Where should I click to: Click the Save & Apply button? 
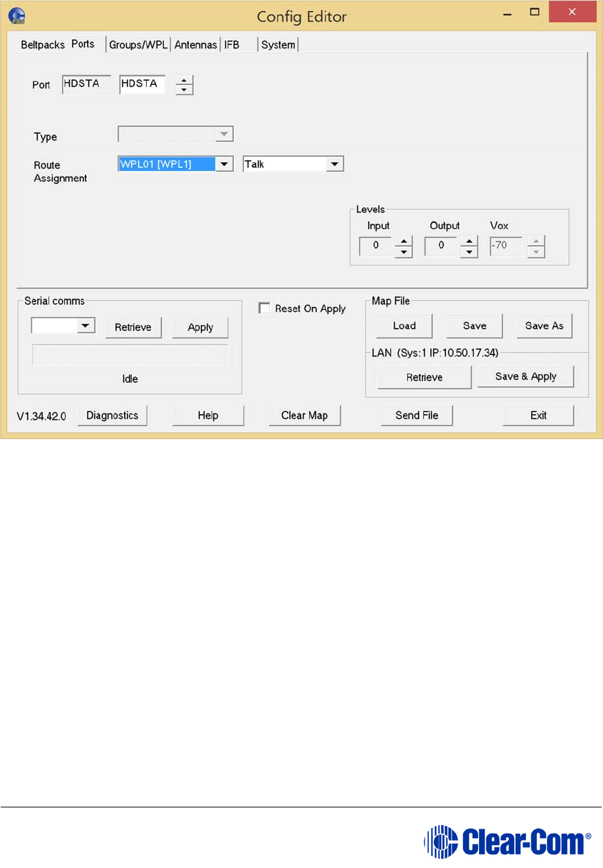tap(526, 376)
